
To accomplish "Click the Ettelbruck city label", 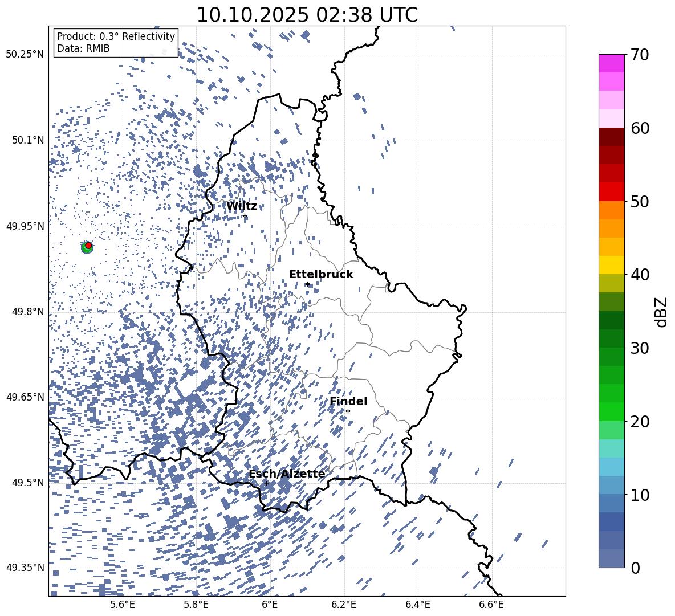I will (x=321, y=275).
